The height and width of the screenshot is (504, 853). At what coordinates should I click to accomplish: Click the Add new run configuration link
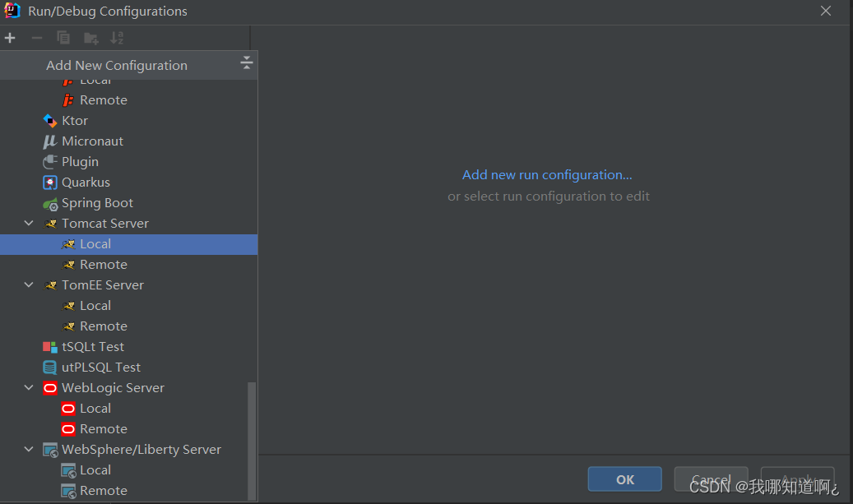point(547,175)
